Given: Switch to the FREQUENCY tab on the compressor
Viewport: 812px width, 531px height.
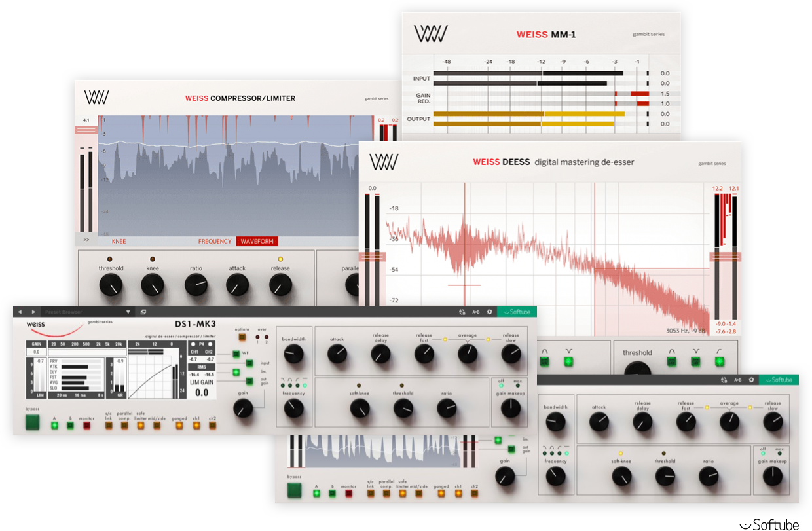Looking at the screenshot, I should point(216,241).
